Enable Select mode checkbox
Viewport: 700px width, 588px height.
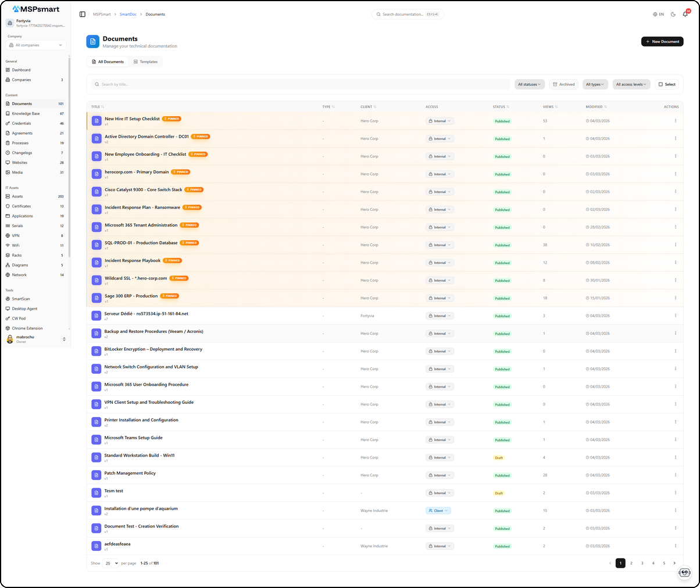pyautogui.click(x=666, y=84)
